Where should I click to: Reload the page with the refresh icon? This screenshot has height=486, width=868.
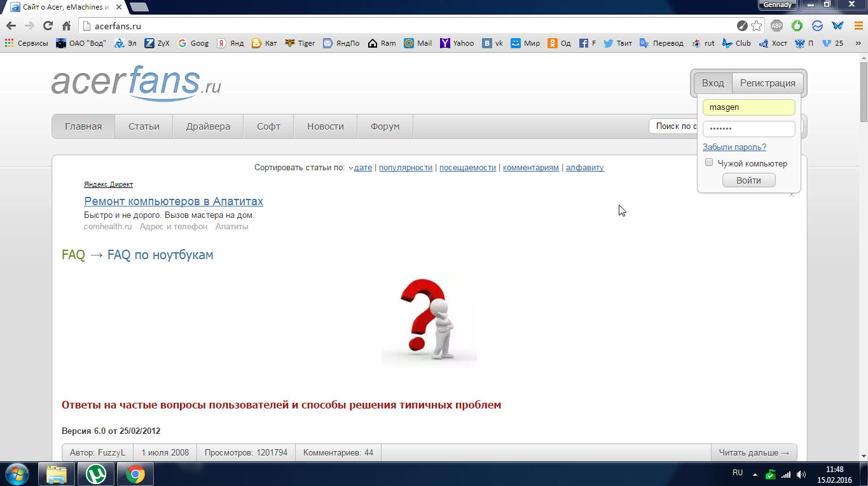click(48, 26)
